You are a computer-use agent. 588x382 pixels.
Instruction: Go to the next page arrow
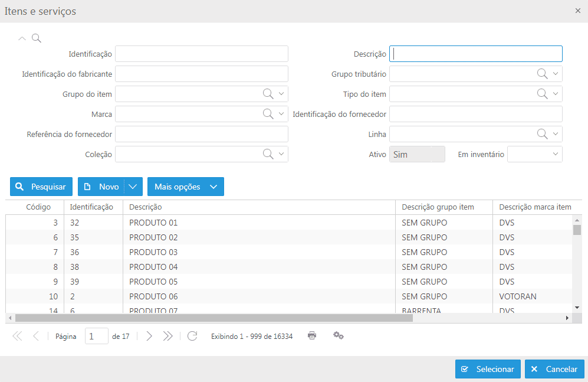click(x=149, y=336)
